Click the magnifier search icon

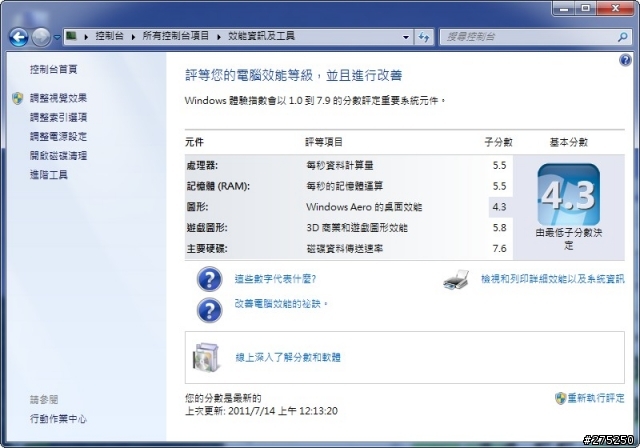(x=622, y=37)
